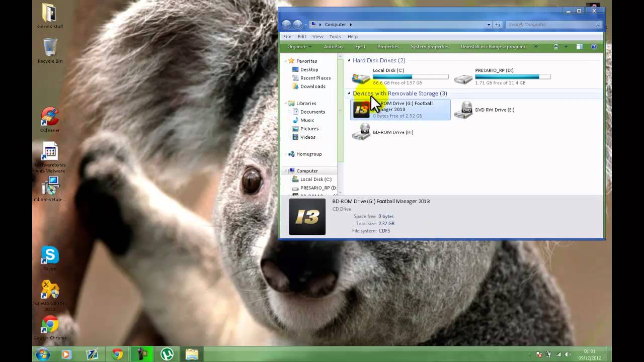
Task: Open the view options dropdown arrow
Action: (566, 47)
